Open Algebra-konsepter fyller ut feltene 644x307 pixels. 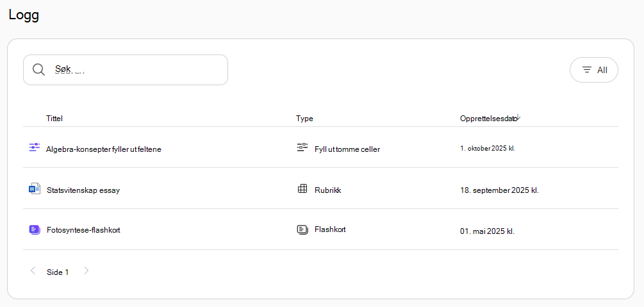pyautogui.click(x=104, y=149)
